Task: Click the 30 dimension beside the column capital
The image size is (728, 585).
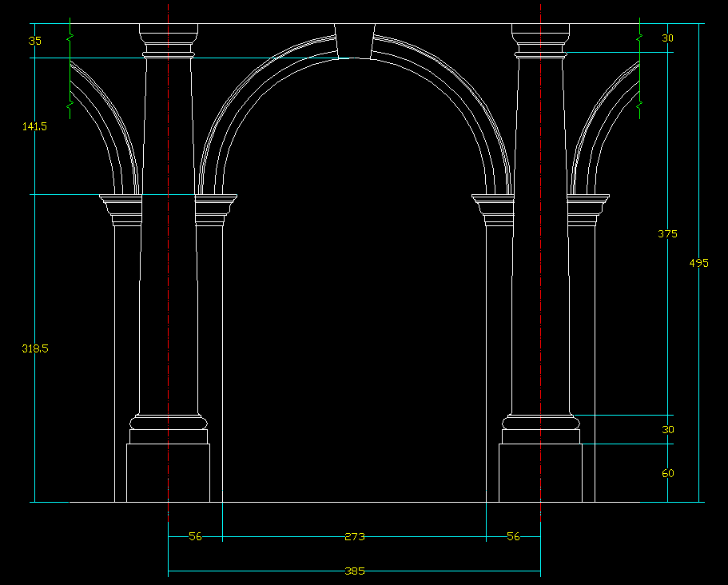Action: click(x=667, y=38)
